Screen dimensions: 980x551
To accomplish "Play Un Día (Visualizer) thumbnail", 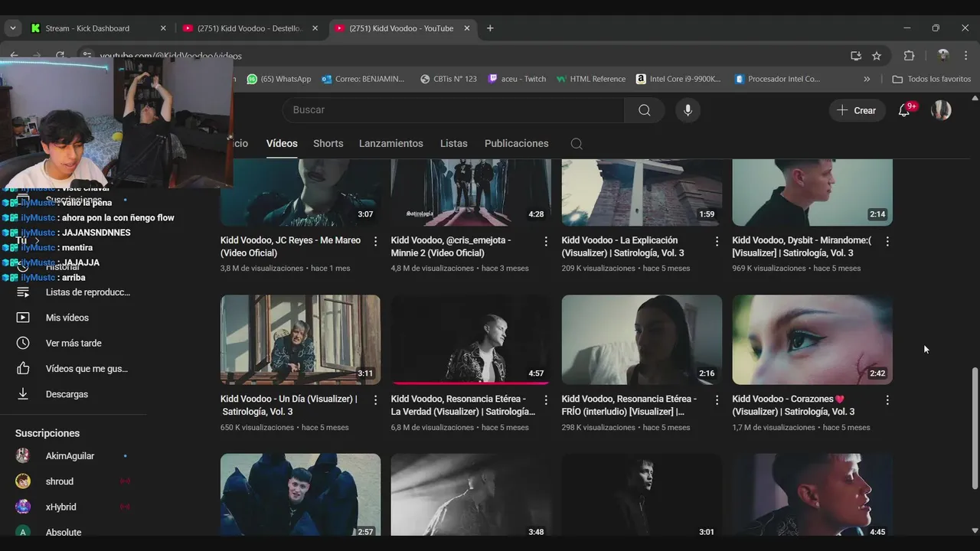I will click(x=300, y=340).
